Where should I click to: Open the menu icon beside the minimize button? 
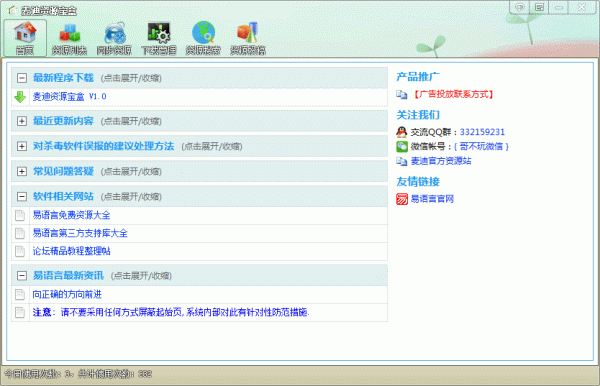[539, 7]
